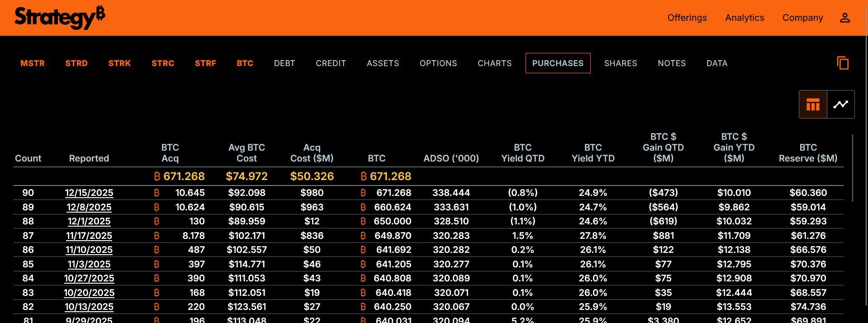Select the MSTR ticker tab

pos(33,63)
